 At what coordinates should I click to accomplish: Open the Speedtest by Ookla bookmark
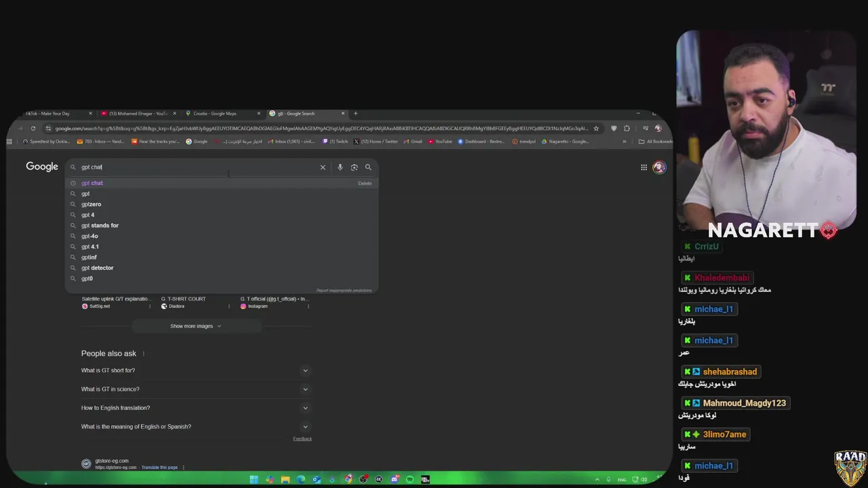tap(46, 142)
